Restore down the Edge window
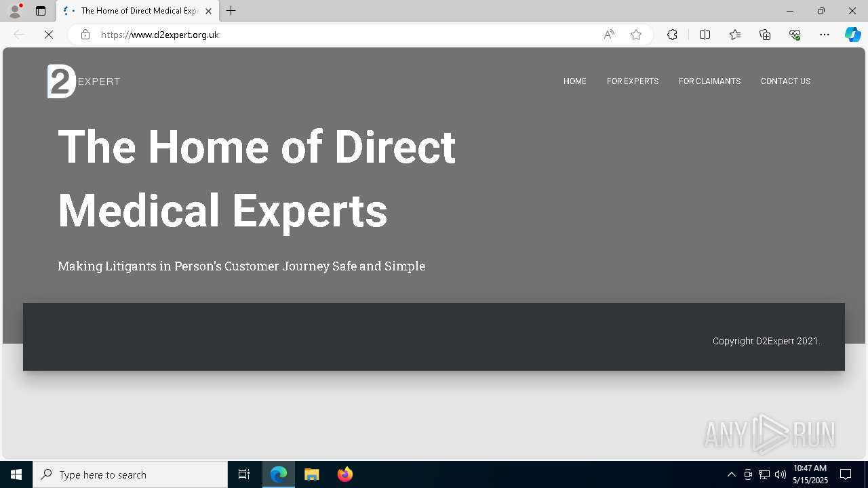The height and width of the screenshot is (488, 868). pos(821,11)
